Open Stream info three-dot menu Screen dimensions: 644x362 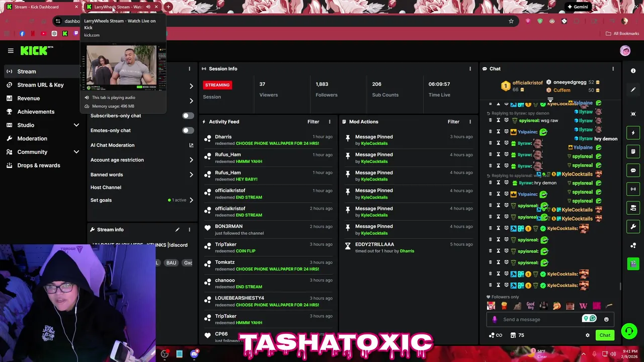[x=189, y=230]
